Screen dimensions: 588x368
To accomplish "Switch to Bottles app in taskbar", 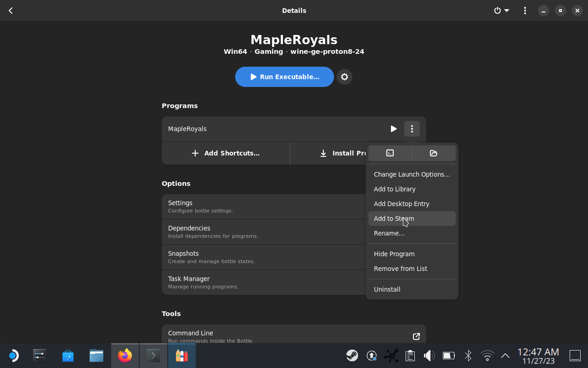I will [182, 356].
